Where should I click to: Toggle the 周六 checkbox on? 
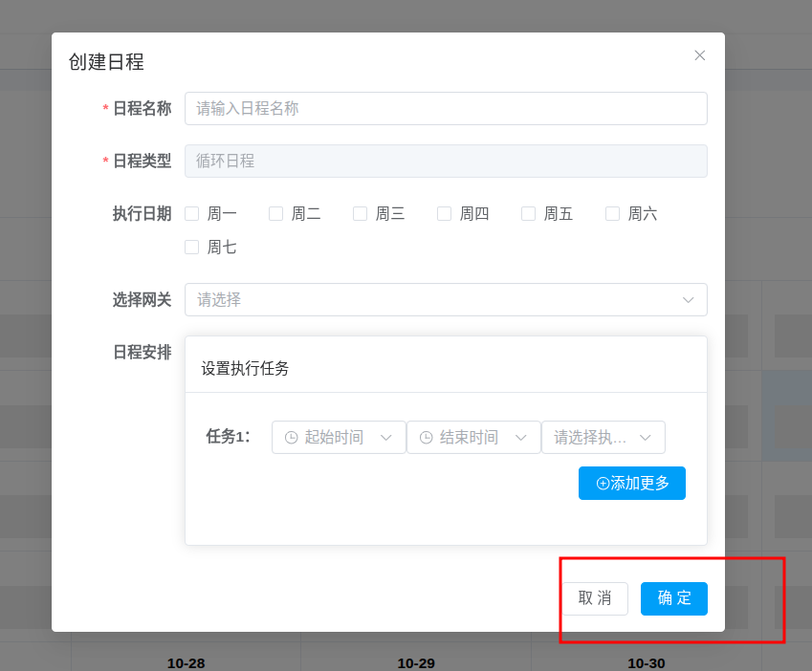[x=612, y=213]
